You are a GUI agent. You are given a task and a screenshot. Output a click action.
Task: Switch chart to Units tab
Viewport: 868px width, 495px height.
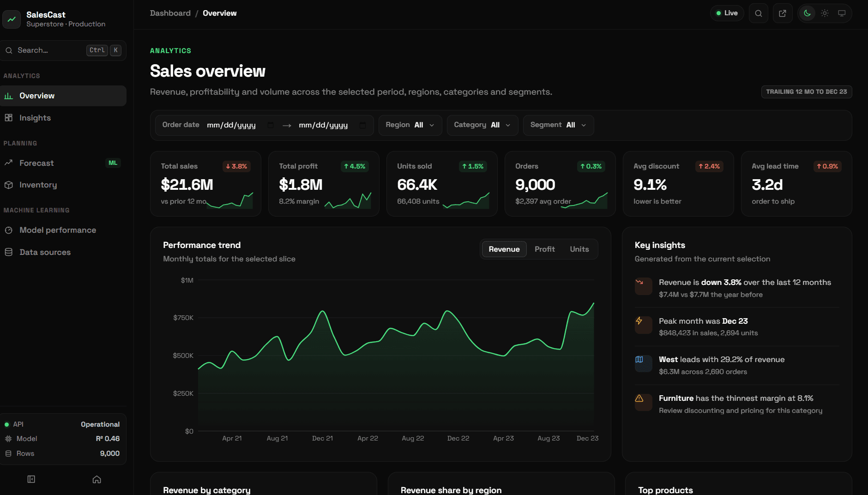(x=579, y=249)
